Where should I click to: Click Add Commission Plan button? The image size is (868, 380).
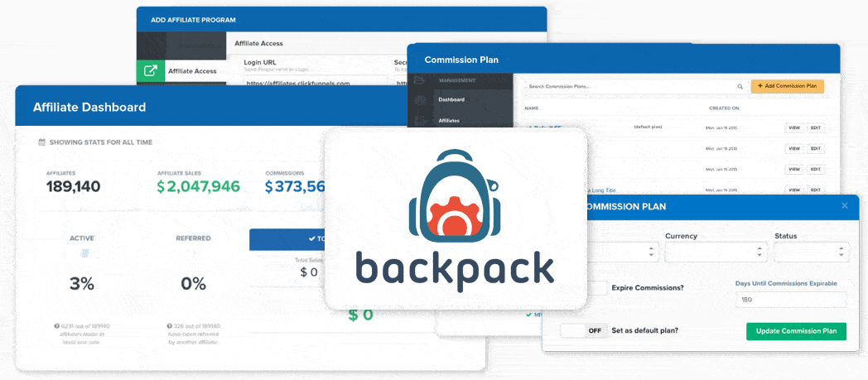click(787, 86)
